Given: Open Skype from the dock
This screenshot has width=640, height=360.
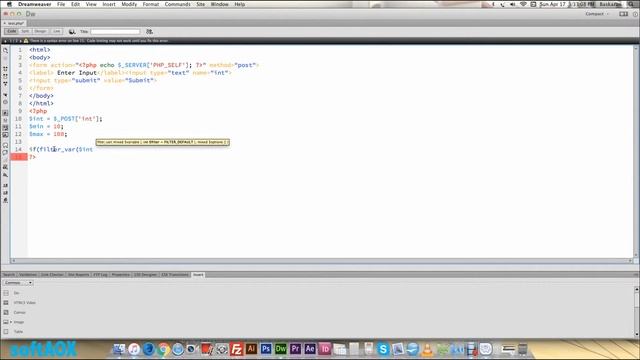Looking at the screenshot, I should (383, 349).
